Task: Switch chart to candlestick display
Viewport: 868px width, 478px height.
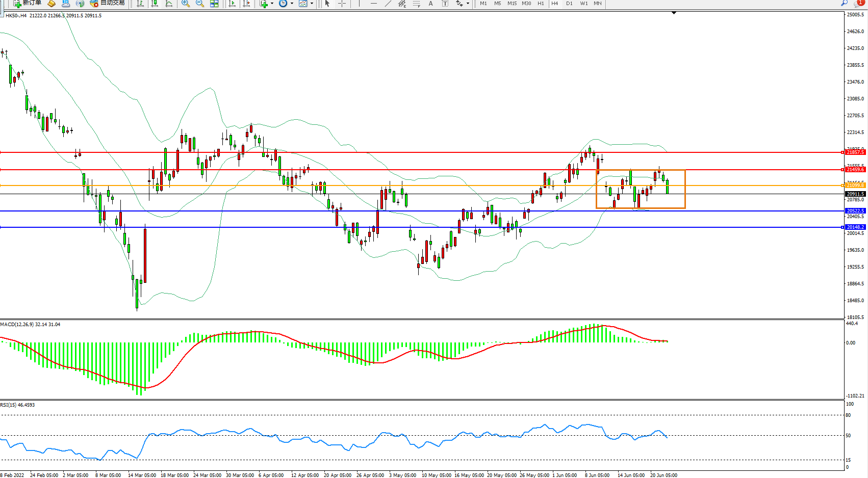Action: (x=155, y=4)
